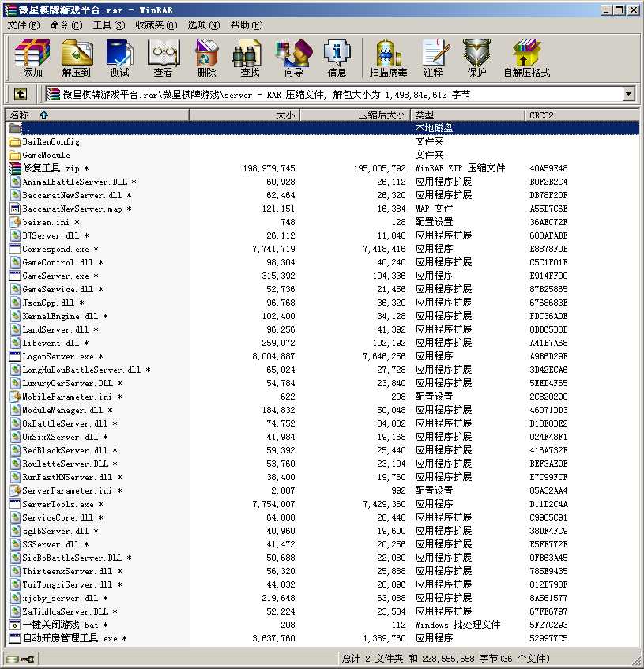Sort by the 类型 column header
The height and width of the screenshot is (669, 644).
coord(467,115)
